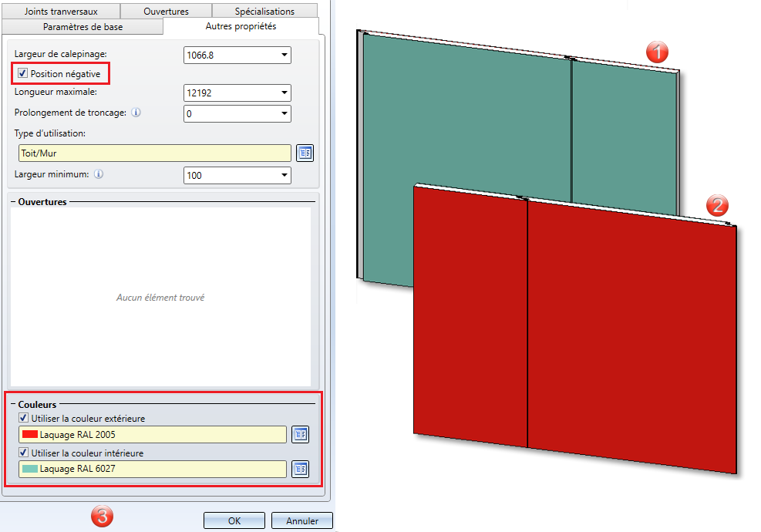
Task: Toggle Utiliser la couleur extérieure checkbox
Action: 23,417
